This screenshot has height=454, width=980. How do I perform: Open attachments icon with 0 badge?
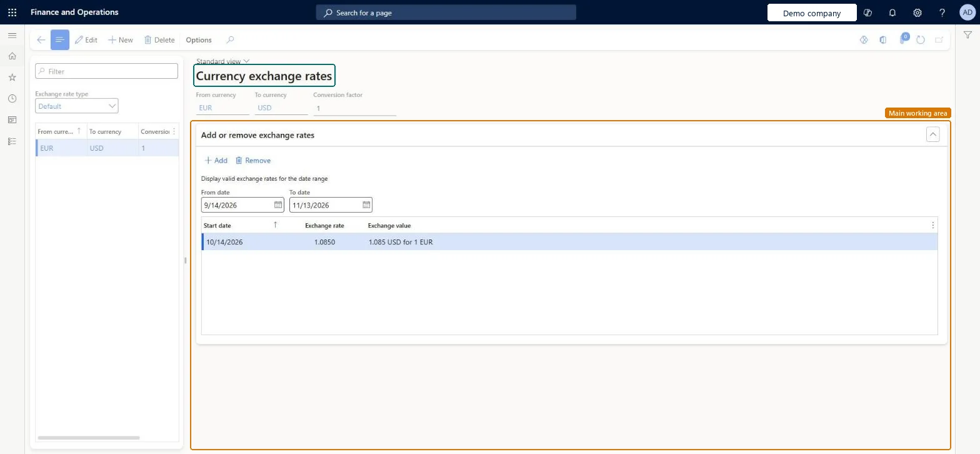[902, 39]
